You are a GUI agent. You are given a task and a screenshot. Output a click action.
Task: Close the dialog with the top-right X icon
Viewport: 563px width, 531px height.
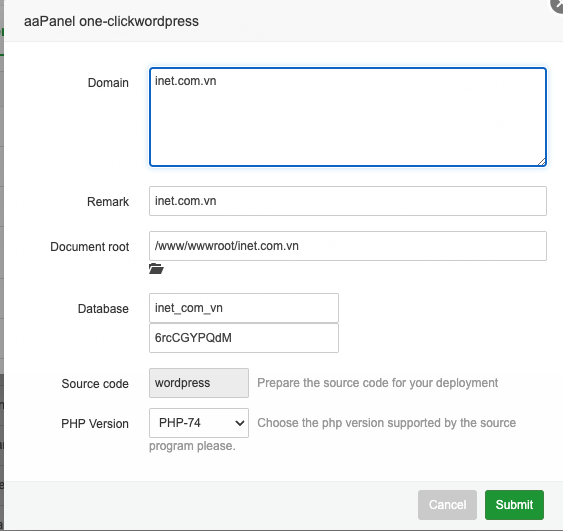(x=558, y=4)
